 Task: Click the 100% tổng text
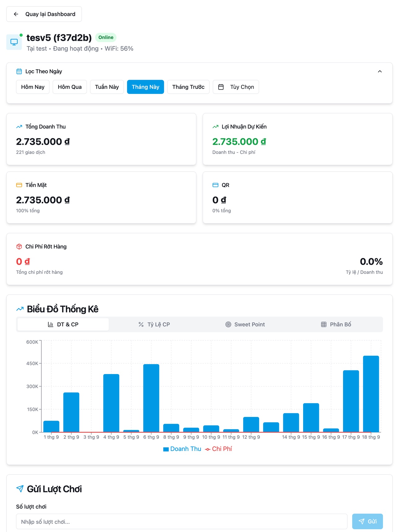(x=28, y=211)
